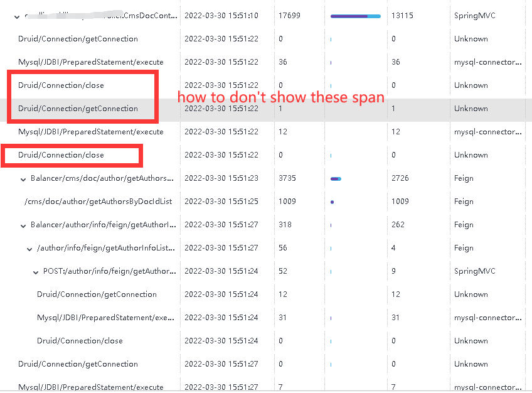Click the 17699 duration value

tap(289, 16)
